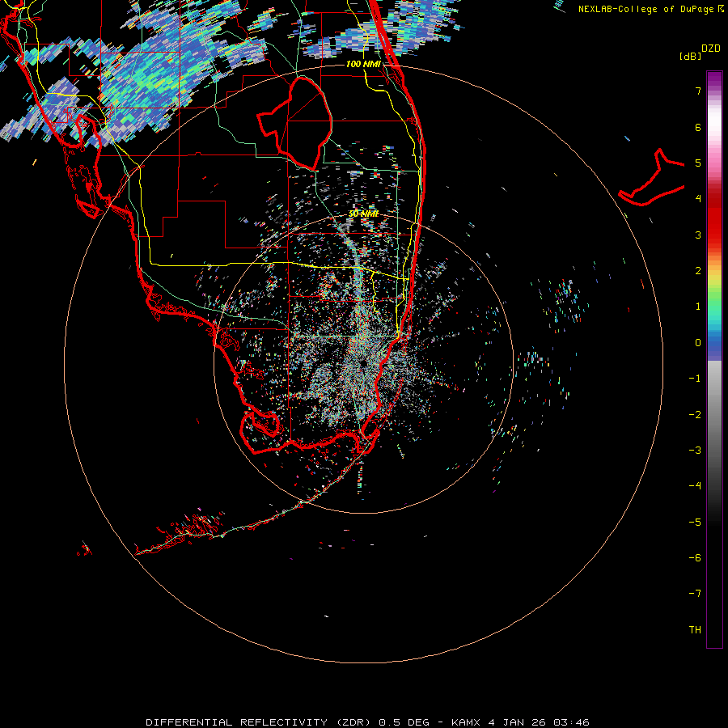Viewport: 728px width, 728px height.
Task: Click the DZD product label above color bar
Action: tap(711, 49)
